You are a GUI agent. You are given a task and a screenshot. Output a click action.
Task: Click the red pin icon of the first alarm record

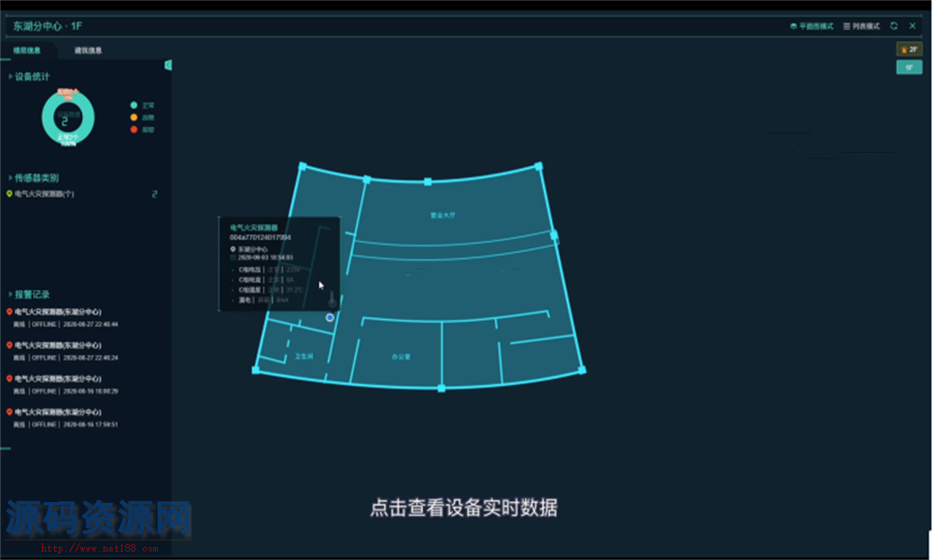point(9,312)
